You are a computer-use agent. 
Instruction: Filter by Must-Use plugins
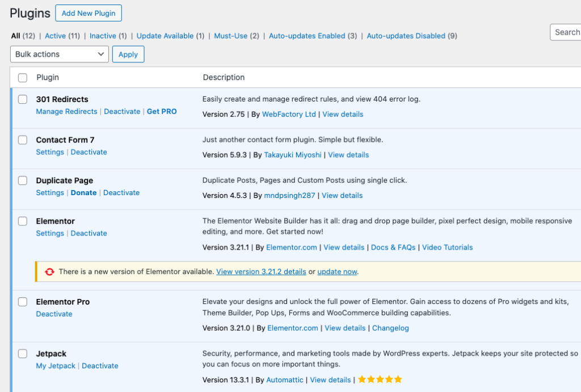click(x=231, y=36)
